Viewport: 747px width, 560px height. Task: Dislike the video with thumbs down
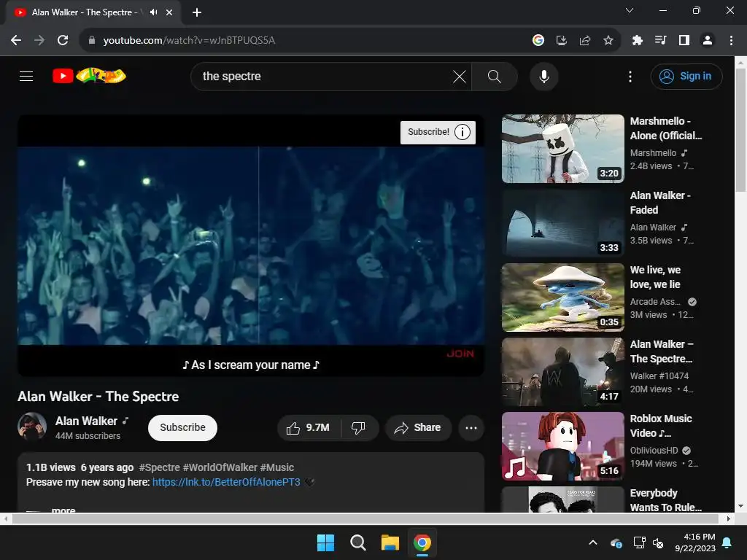(359, 427)
